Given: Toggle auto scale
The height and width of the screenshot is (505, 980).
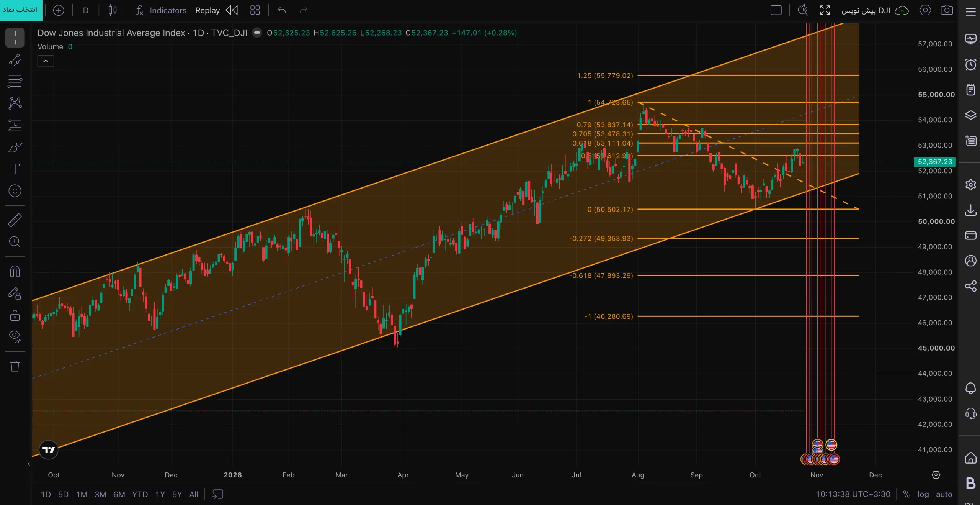Looking at the screenshot, I should pyautogui.click(x=944, y=494).
